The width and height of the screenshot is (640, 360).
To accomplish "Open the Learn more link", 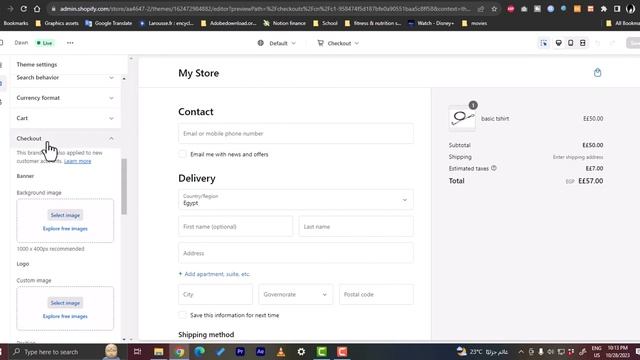I will coord(78,161).
